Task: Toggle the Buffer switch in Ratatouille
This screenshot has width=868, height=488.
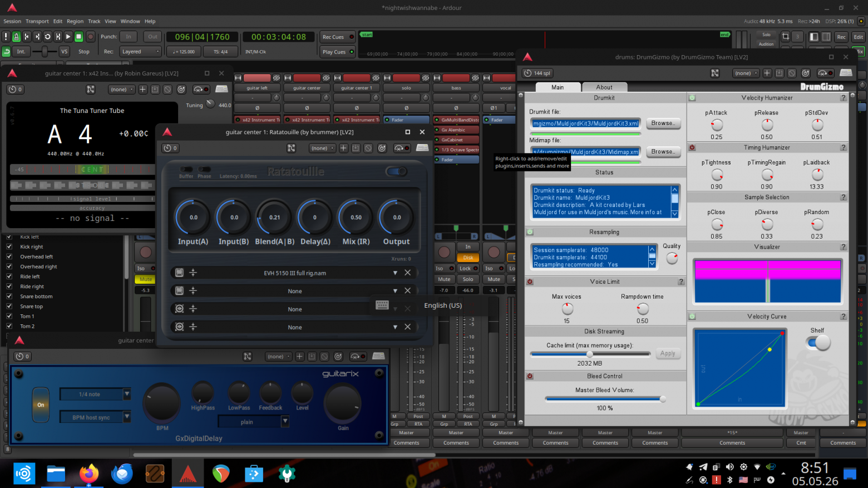Action: (x=186, y=169)
